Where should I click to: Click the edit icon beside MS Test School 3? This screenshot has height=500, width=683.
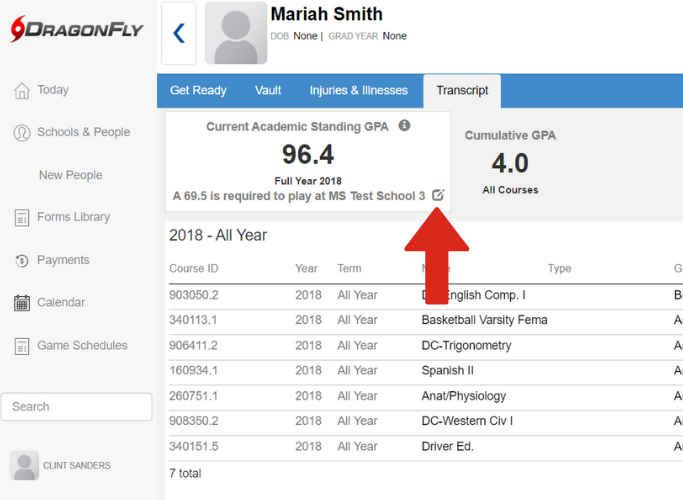coord(438,196)
